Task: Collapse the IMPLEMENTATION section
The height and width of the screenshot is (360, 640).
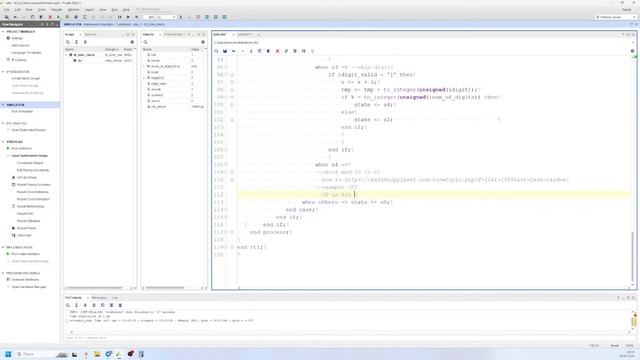Action: coord(3,247)
